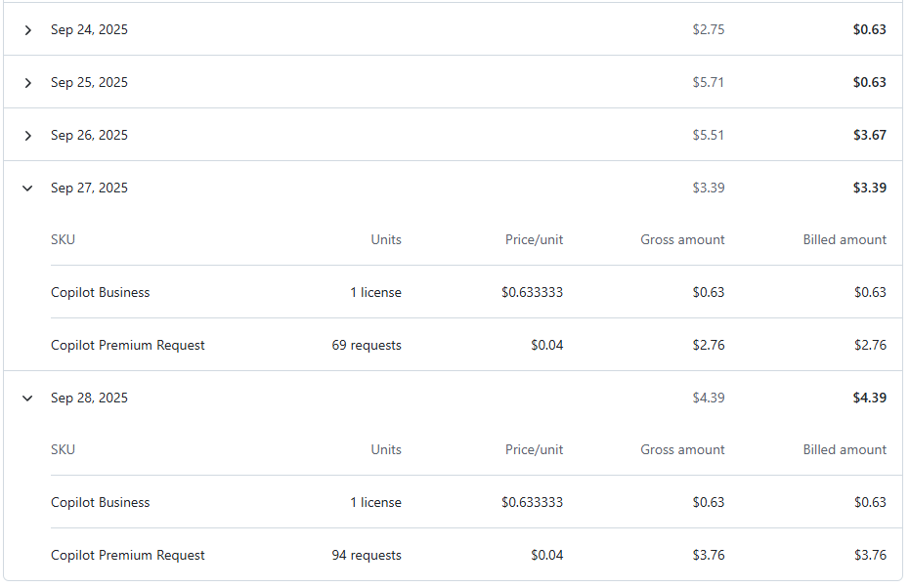Viewport: 910px width, 588px height.
Task: Select the Sep 25, 2025 date label
Action: coord(89,83)
